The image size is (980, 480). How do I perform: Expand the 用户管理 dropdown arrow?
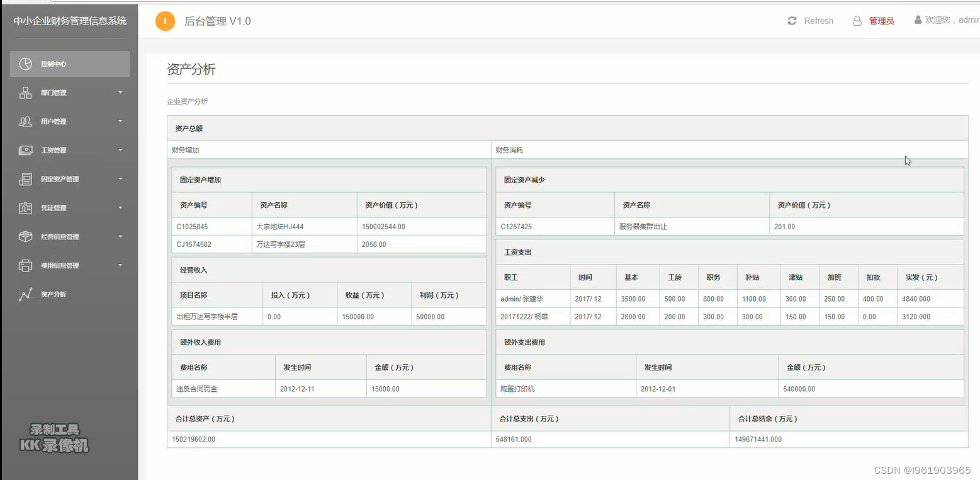coord(120,122)
